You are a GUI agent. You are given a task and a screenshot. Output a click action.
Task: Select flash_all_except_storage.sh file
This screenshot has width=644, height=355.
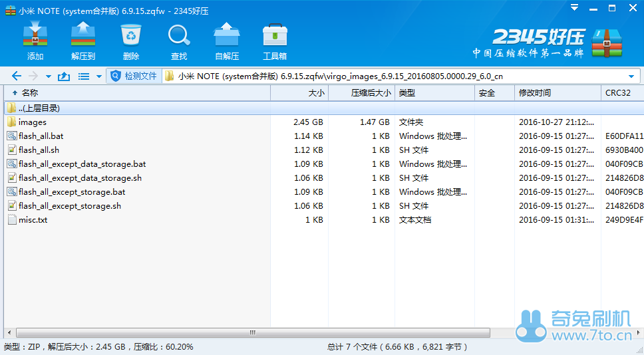coord(70,206)
